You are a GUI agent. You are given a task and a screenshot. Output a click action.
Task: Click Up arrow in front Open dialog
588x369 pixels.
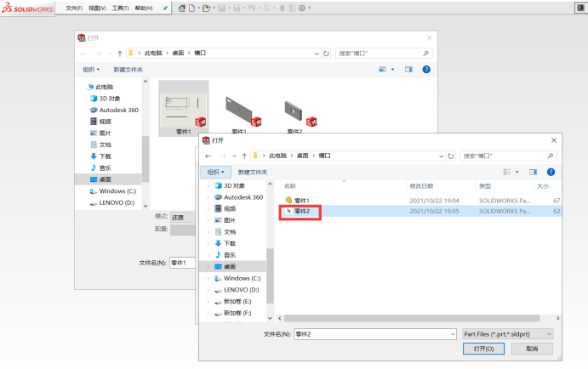tap(244, 156)
